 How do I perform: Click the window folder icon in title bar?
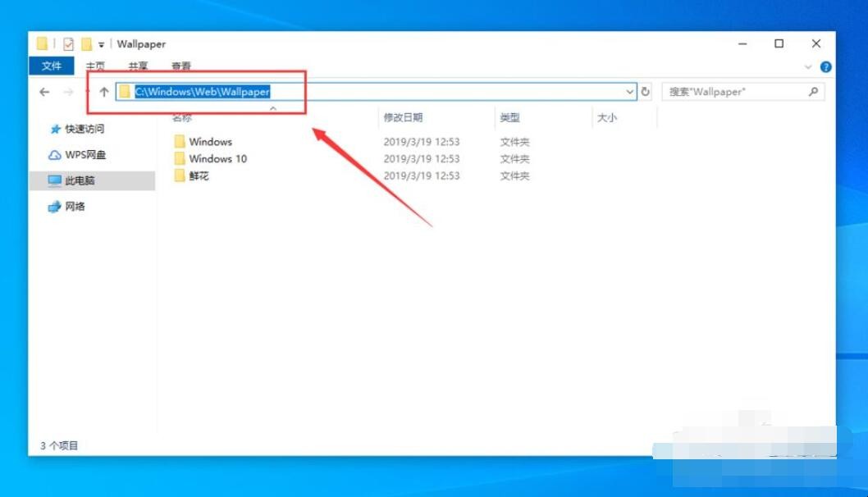point(42,43)
